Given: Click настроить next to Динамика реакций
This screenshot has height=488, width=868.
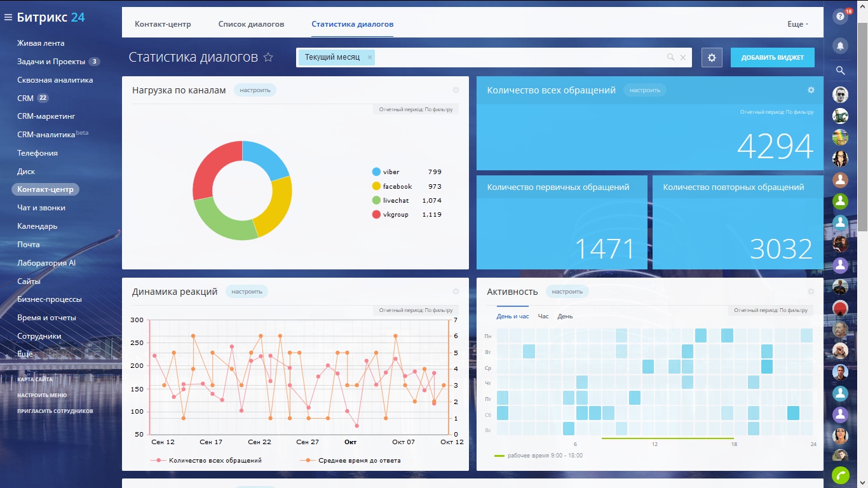Looking at the screenshot, I should click(247, 292).
